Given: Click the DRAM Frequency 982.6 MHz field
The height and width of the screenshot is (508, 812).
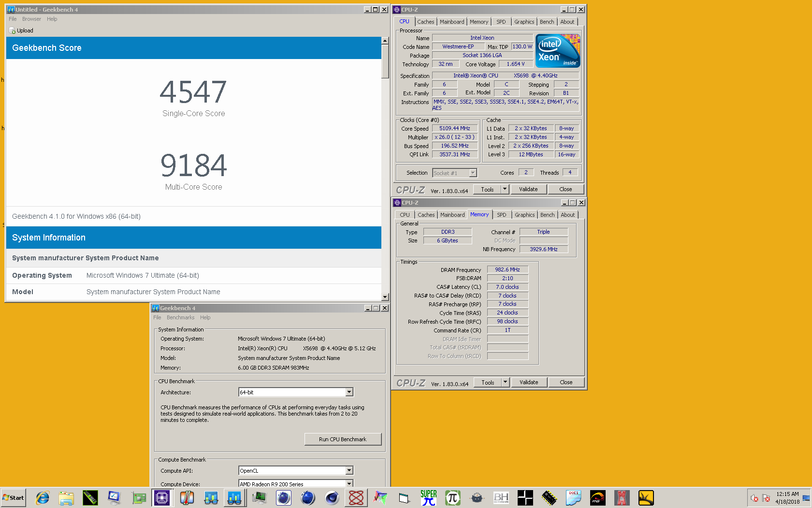Looking at the screenshot, I should (507, 269).
